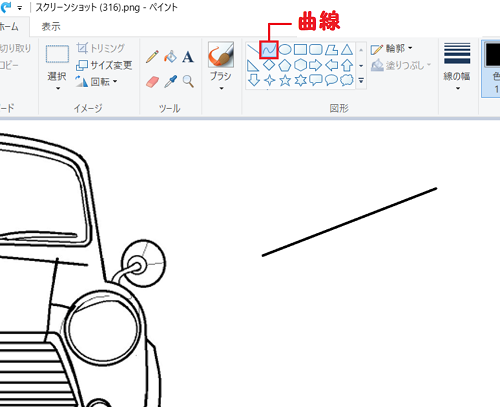Choose the Oval shape

(285, 50)
